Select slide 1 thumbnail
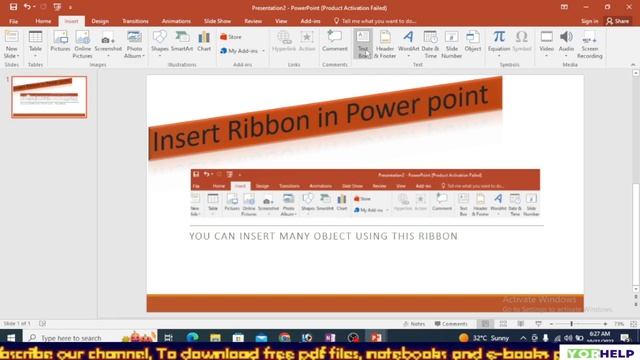The width and height of the screenshot is (640, 360). 49,97
